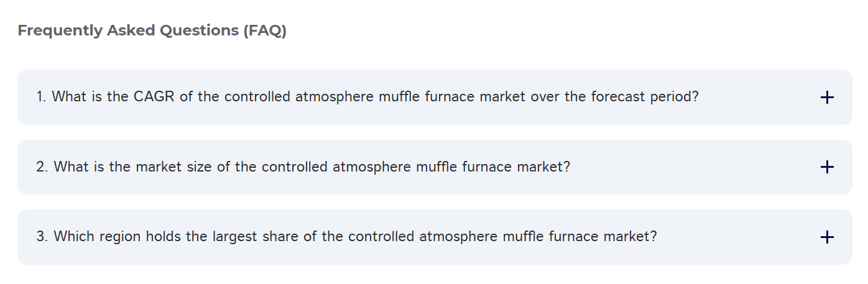The height and width of the screenshot is (284, 868).
Task: Click the number '2.' of the second FAQ
Action: pyautogui.click(x=42, y=167)
